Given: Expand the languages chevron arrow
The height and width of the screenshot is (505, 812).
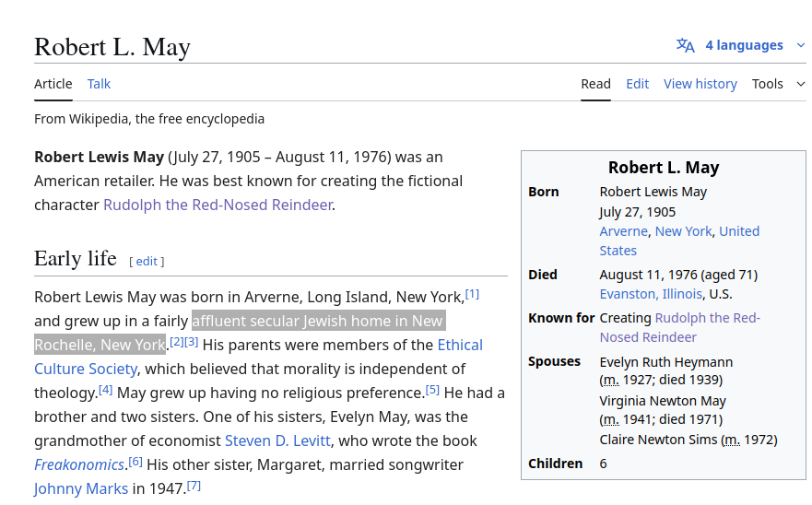Looking at the screenshot, I should click(801, 45).
